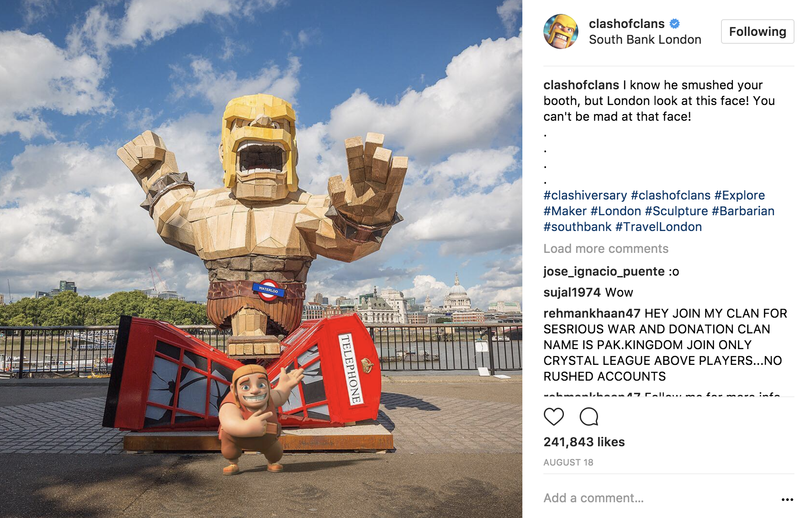View rehmankhaan47's profile

point(591,313)
